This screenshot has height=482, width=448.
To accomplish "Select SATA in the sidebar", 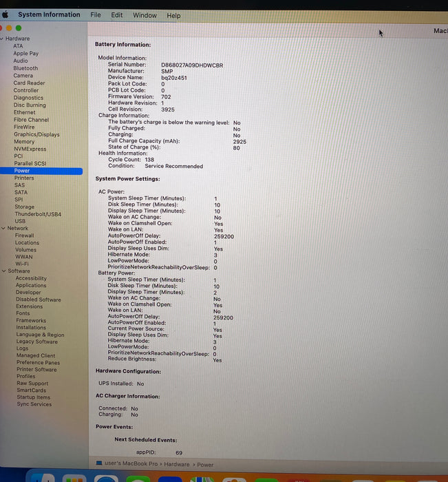I will coord(21,192).
